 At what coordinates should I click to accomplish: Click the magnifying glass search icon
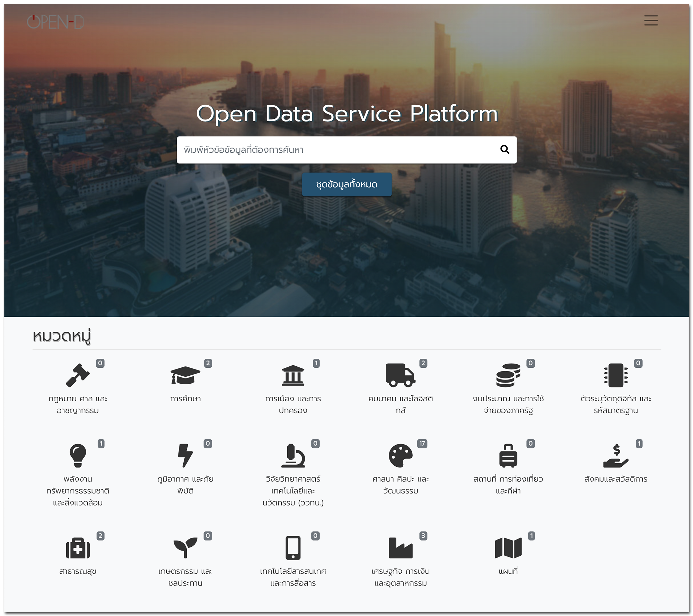pos(505,150)
